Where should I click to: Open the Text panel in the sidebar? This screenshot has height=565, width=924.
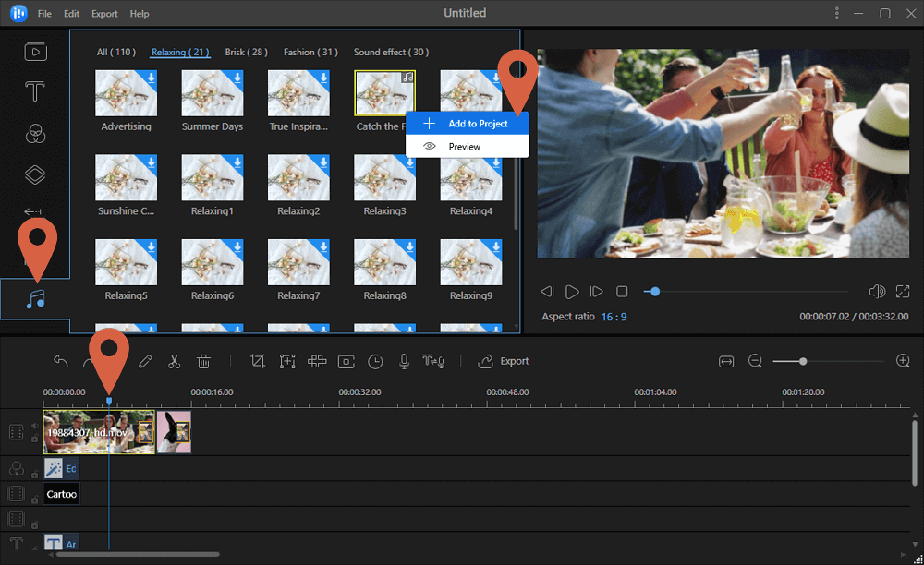tap(35, 91)
